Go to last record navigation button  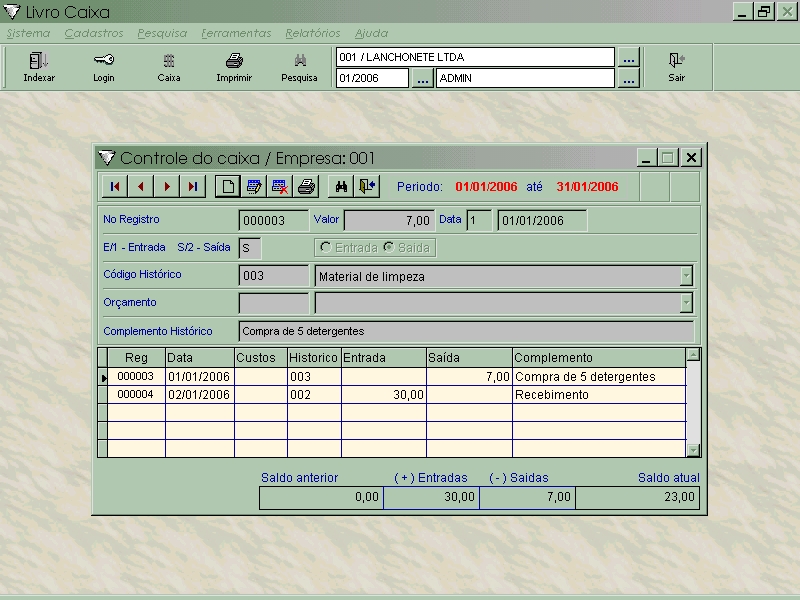coord(192,186)
